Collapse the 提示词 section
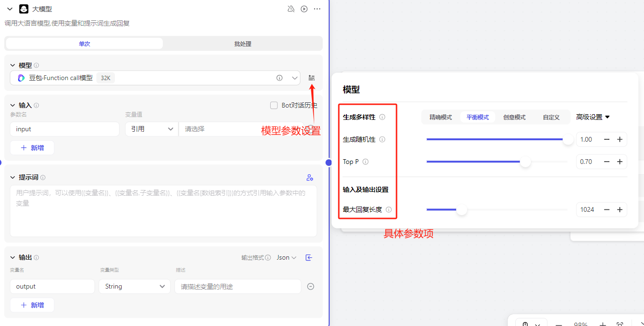 point(13,177)
